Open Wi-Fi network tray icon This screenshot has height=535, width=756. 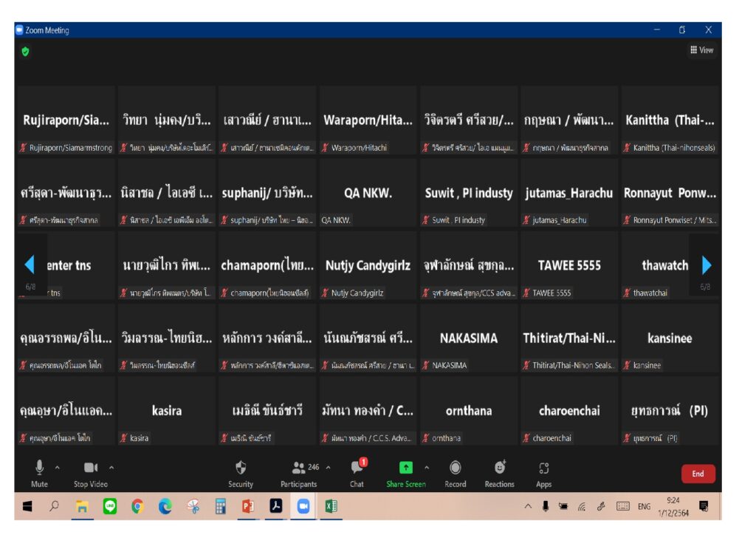[582, 506]
